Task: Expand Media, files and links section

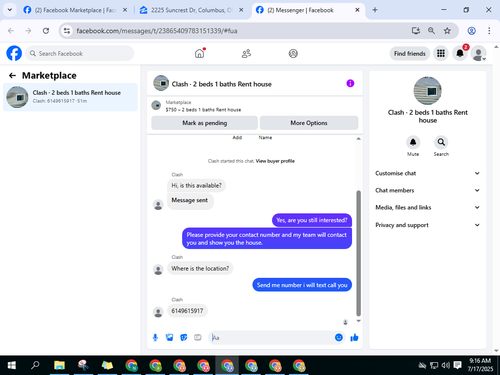Action: click(428, 207)
